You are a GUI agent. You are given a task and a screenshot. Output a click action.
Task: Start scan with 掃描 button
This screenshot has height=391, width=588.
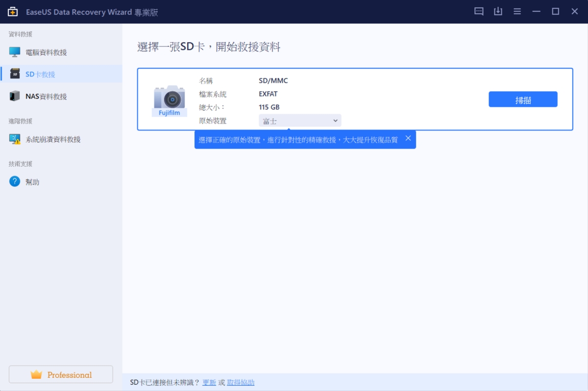(x=523, y=99)
